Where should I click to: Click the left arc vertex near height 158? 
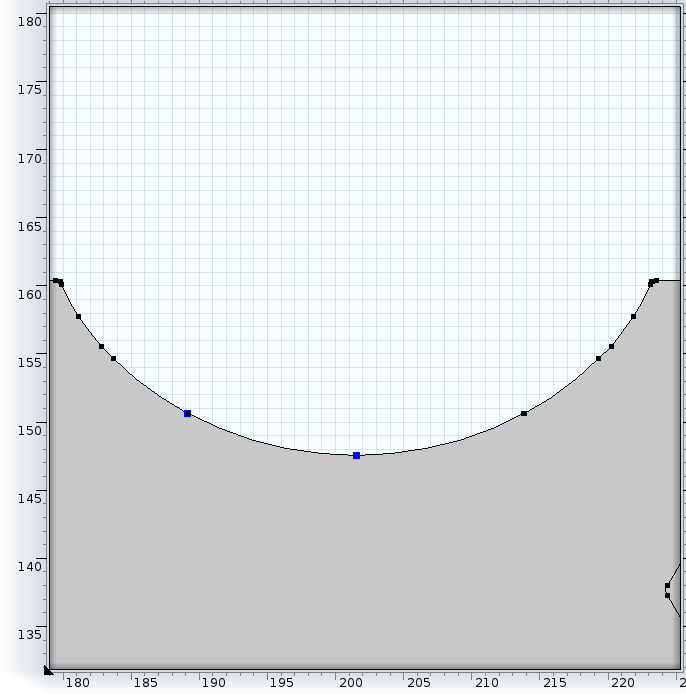coord(78,316)
